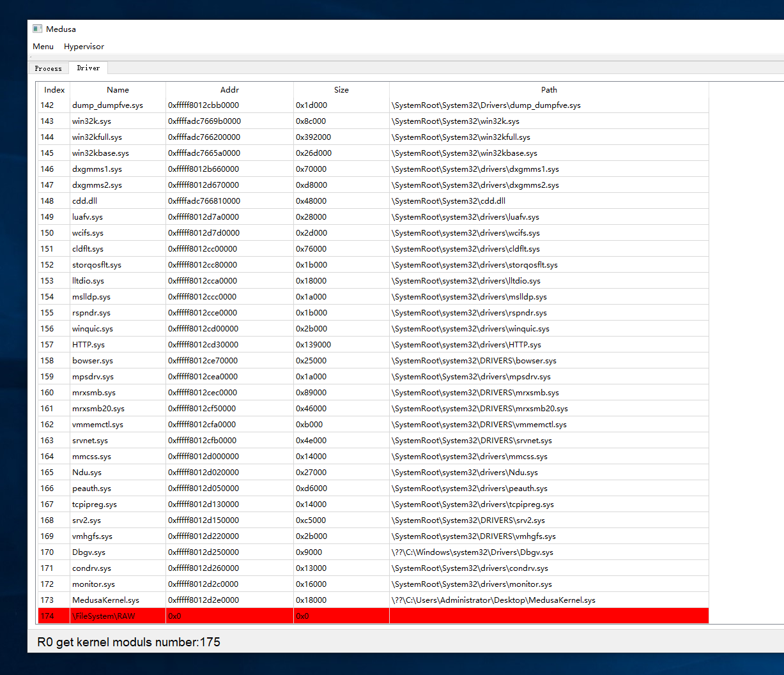The width and height of the screenshot is (784, 675).
Task: Sort by the Size column header
Action: [x=342, y=90]
